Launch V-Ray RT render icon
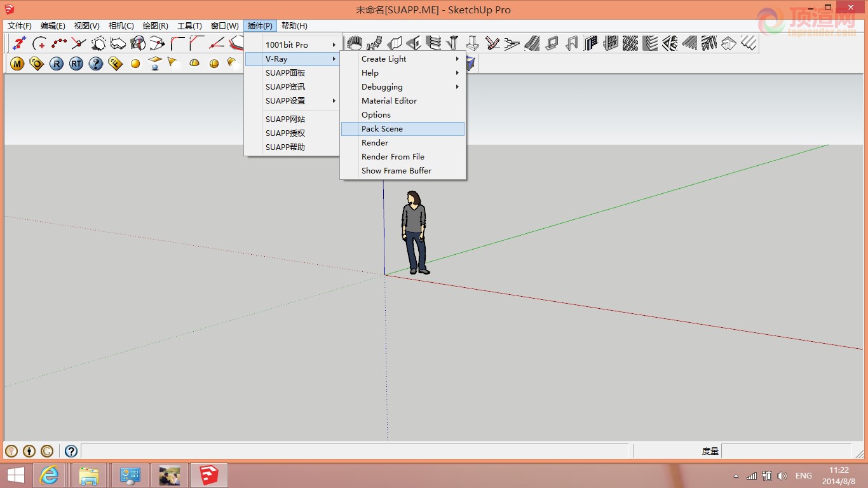The width and height of the screenshot is (868, 488). click(76, 64)
